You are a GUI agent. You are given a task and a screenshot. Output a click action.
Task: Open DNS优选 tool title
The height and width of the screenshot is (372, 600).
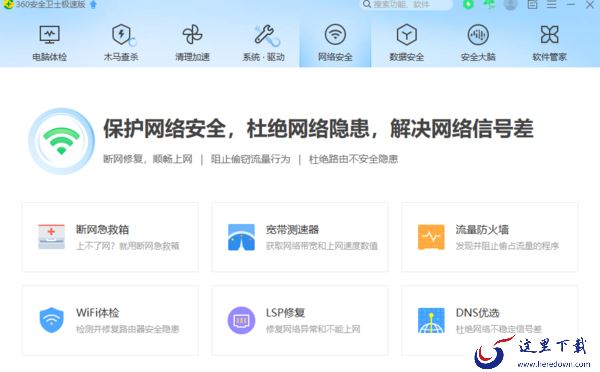tap(478, 313)
